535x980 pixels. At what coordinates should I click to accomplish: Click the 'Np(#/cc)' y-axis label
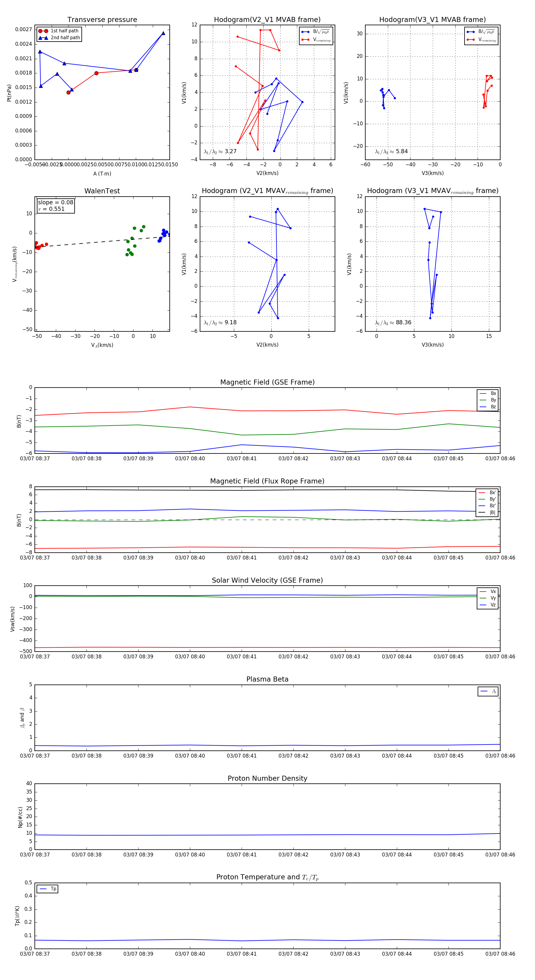point(20,817)
